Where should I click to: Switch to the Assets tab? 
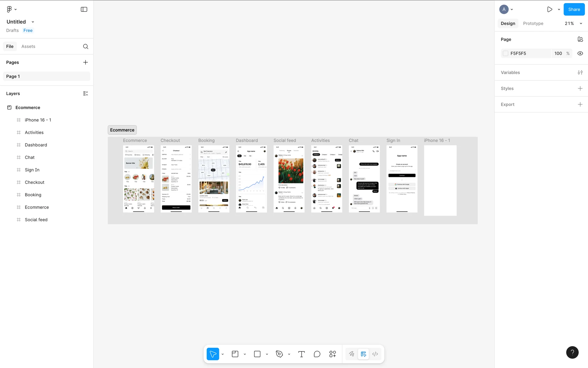[28, 46]
